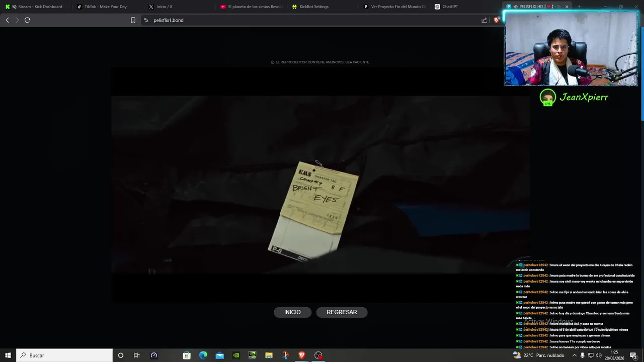
Task: Click the 'El reproductor contiene anuncios' notice
Action: [320, 62]
